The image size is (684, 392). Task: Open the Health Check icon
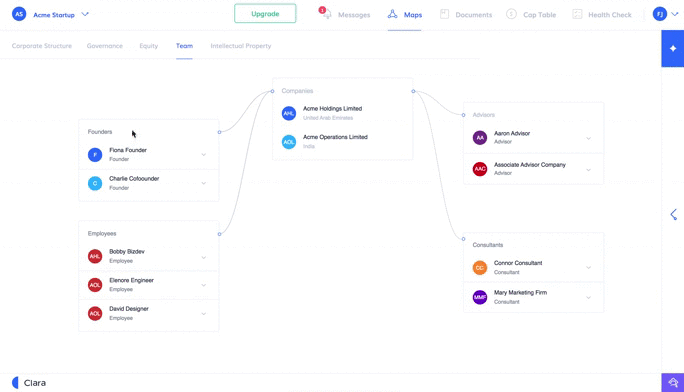click(x=577, y=14)
